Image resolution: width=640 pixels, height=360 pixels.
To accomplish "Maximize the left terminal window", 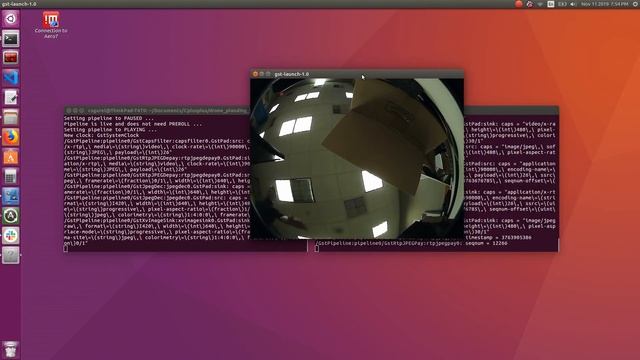I will click(81, 111).
